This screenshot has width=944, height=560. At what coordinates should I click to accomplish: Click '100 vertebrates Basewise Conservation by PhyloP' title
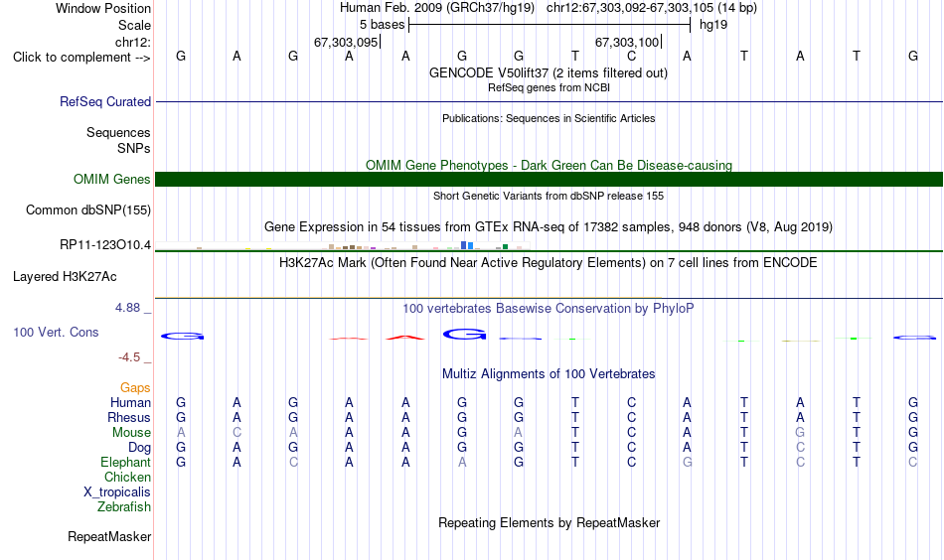(x=548, y=308)
